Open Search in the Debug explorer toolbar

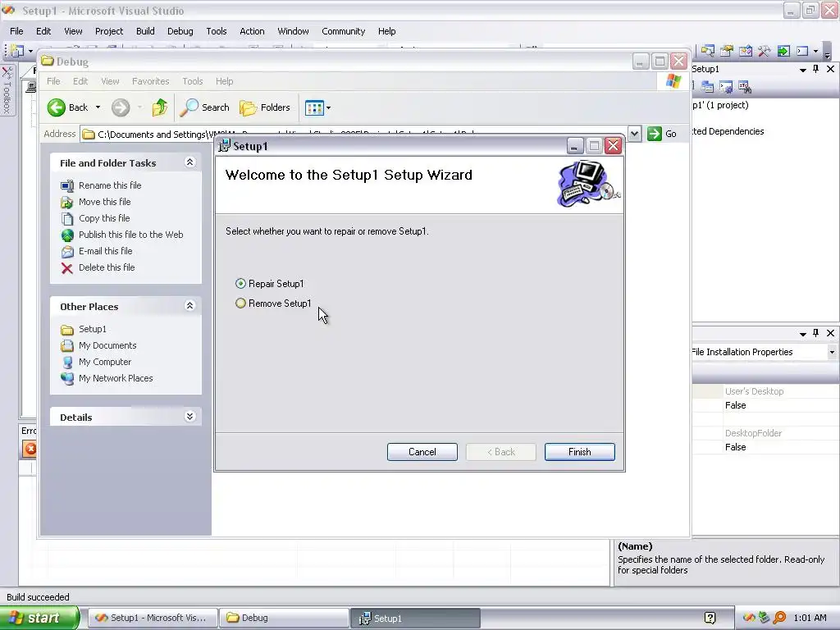[x=204, y=107]
